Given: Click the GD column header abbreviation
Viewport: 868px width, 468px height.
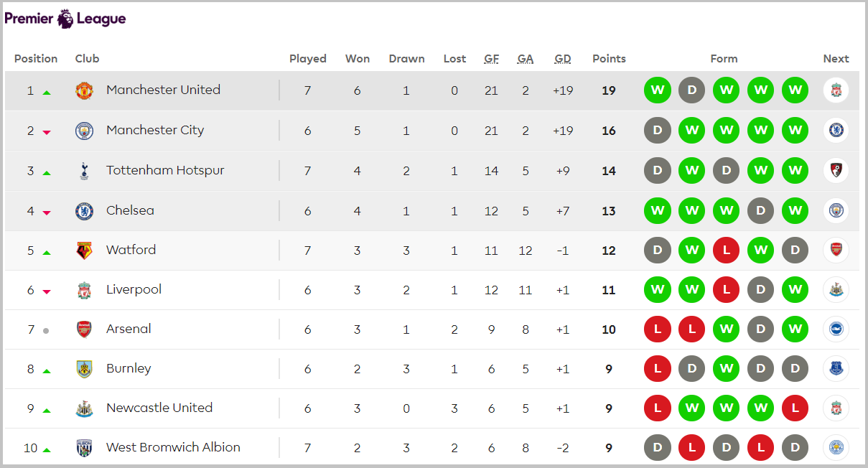Looking at the screenshot, I should [x=563, y=59].
